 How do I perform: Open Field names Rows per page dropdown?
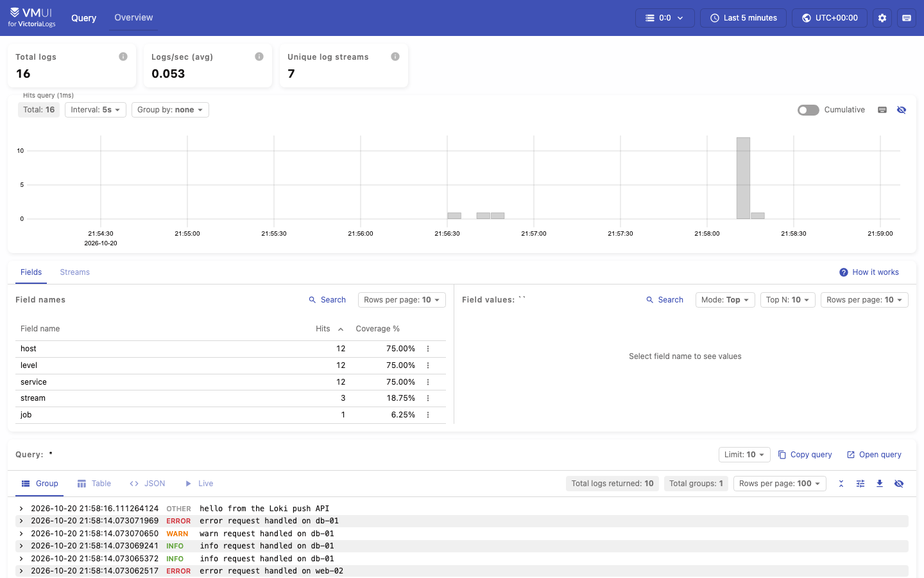(402, 300)
